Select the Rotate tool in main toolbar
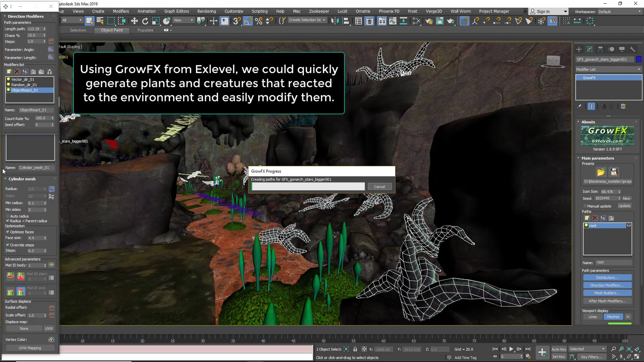This screenshot has width=644, height=362. pyautogui.click(x=145, y=21)
